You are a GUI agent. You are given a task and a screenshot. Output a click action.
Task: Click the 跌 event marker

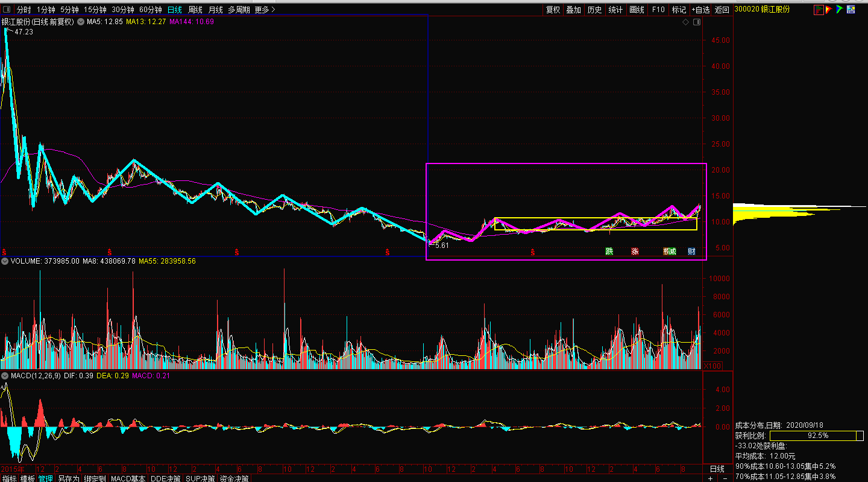coord(609,251)
